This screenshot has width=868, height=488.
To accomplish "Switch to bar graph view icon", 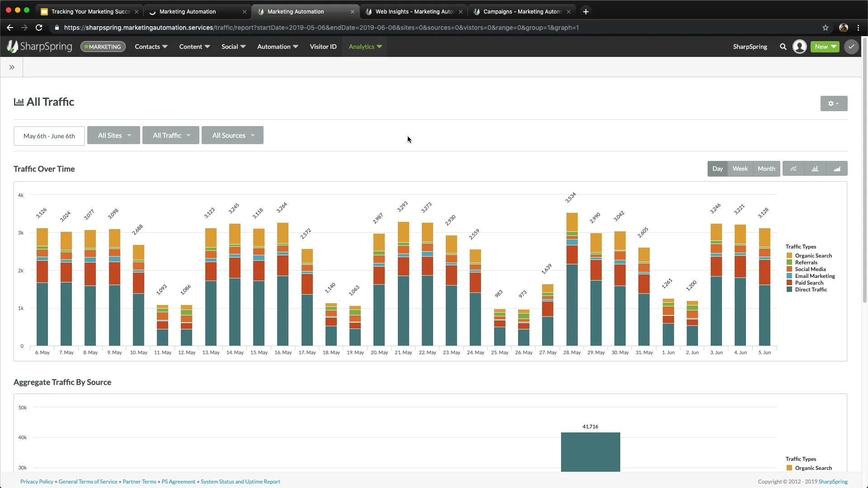I will click(815, 169).
